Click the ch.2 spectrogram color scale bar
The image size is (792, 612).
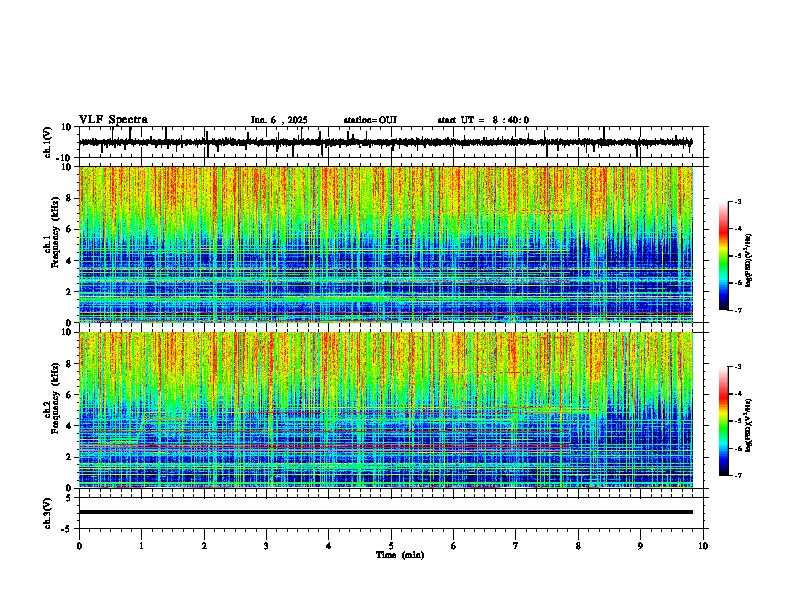point(724,421)
